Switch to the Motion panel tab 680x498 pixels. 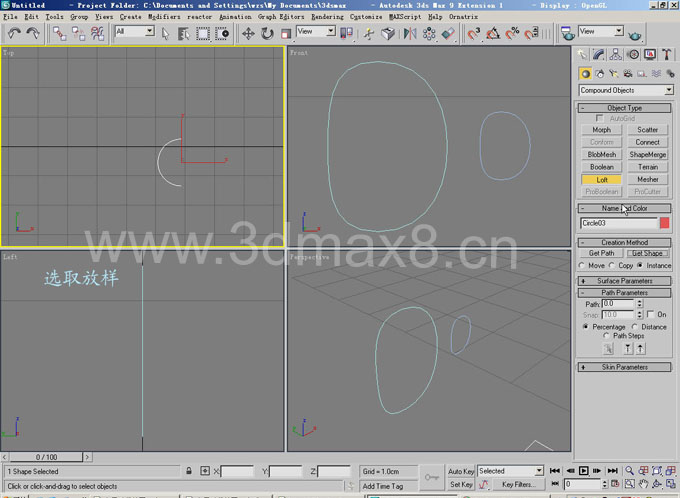[x=633, y=55]
